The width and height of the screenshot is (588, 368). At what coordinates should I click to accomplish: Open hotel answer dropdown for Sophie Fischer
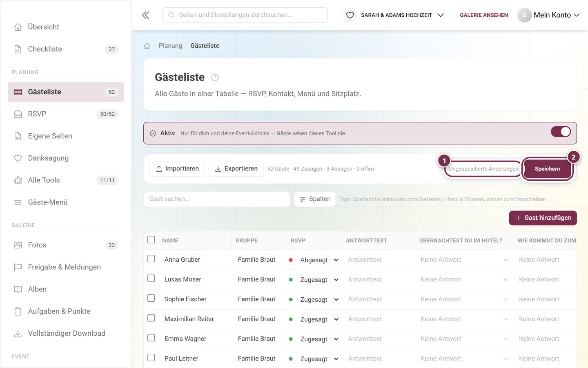(464, 299)
